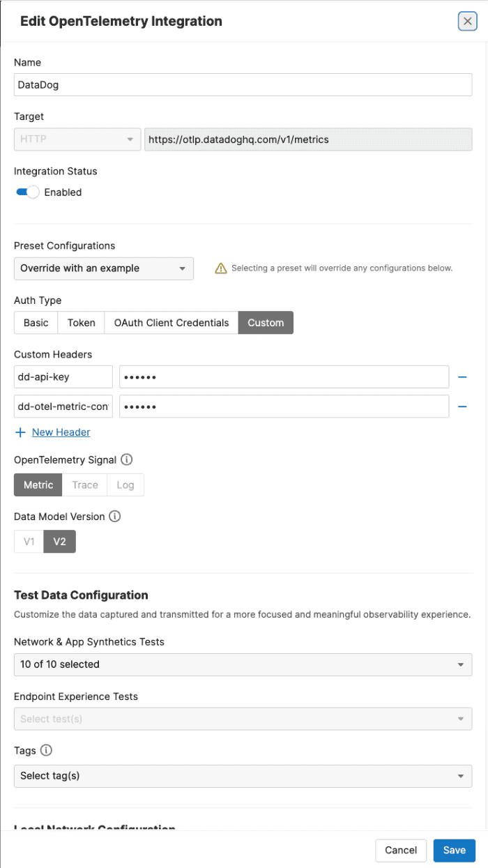Switch Auth Type to Token
Screen dimensions: 488x868
[81, 322]
